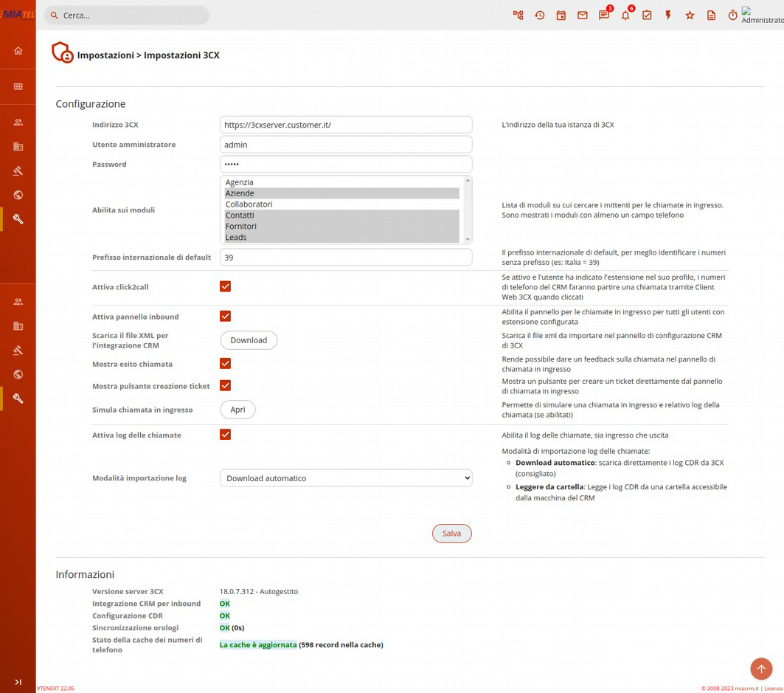The image size is (784, 693).
Task: Expand the sidebar with the arrow-bar icon
Action: 18,682
